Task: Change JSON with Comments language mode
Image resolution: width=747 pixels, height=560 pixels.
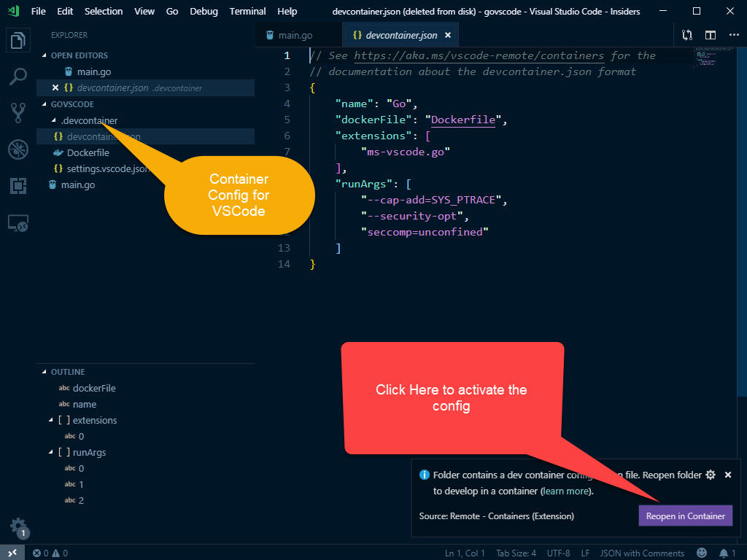Action: [x=642, y=553]
